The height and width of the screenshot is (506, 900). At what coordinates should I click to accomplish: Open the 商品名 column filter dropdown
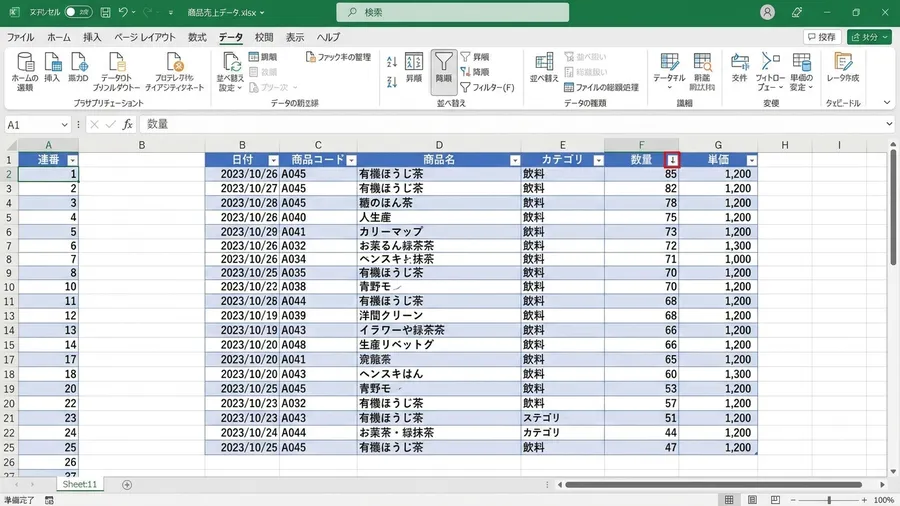[515, 160]
